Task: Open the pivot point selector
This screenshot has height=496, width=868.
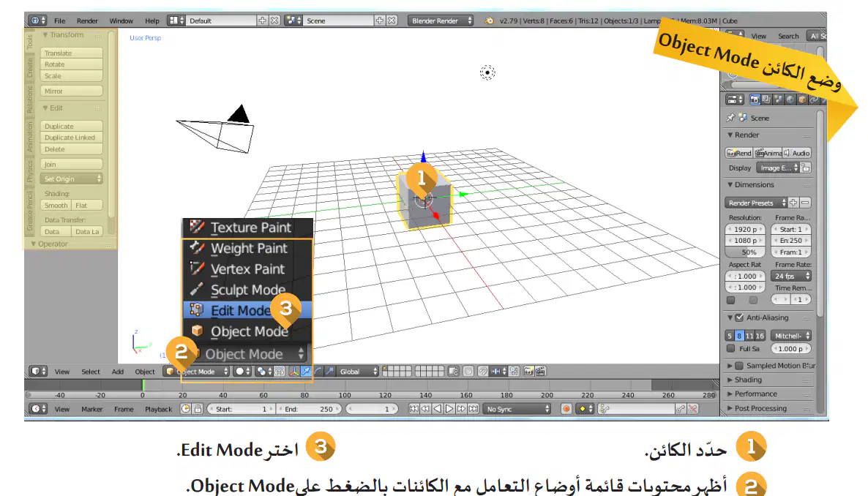Action: pos(263,372)
